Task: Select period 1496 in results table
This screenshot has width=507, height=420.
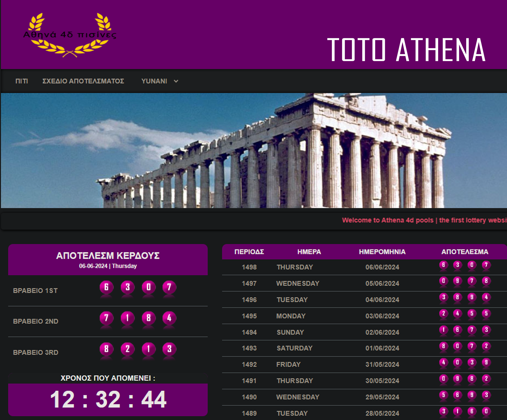Action: (249, 300)
